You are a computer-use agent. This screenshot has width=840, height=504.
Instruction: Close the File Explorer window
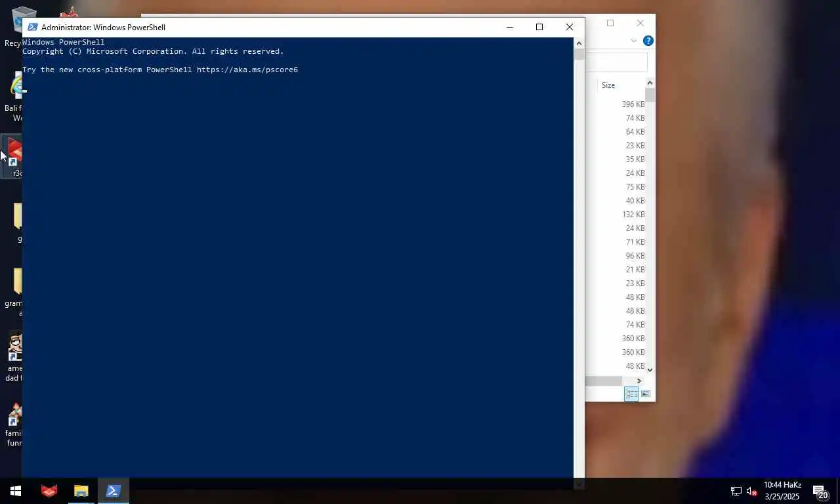640,23
